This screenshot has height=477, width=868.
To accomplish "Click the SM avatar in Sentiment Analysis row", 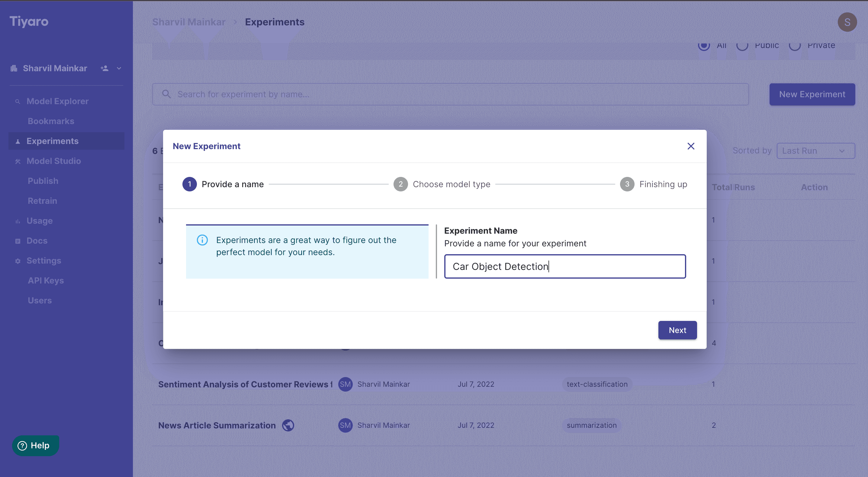I will click(345, 384).
